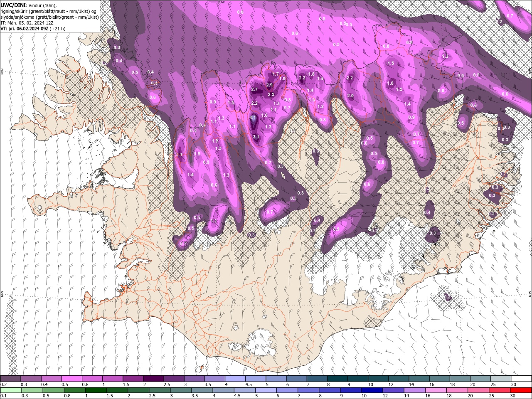Click bottom-row swatch starting at 25
Screen dimensions: 532x399
click(500, 390)
